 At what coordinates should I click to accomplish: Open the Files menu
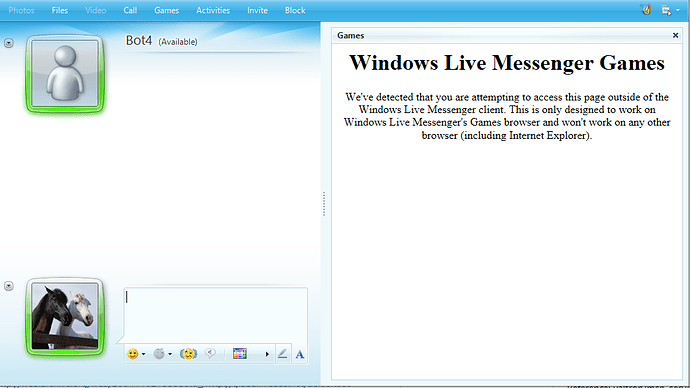coord(60,10)
